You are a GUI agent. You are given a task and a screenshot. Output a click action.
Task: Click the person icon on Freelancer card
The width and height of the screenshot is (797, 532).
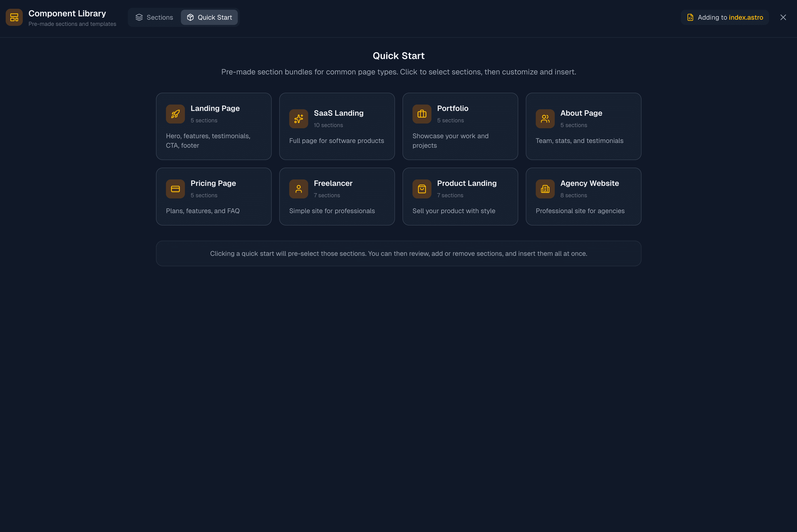pos(298,189)
